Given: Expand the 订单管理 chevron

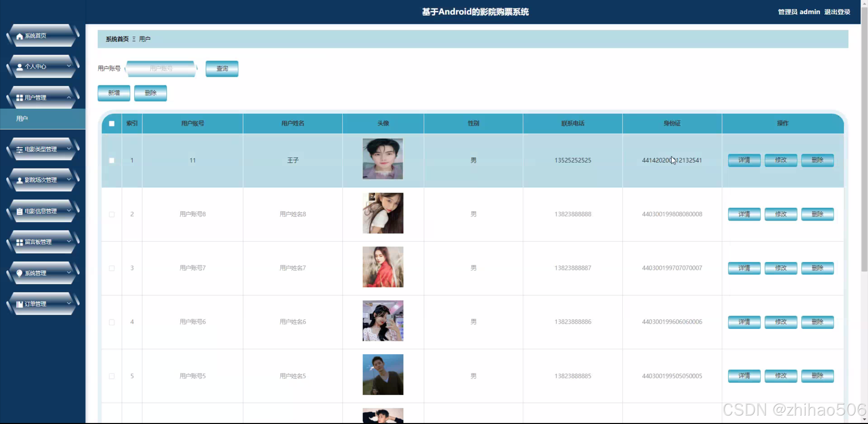Looking at the screenshot, I should [69, 303].
